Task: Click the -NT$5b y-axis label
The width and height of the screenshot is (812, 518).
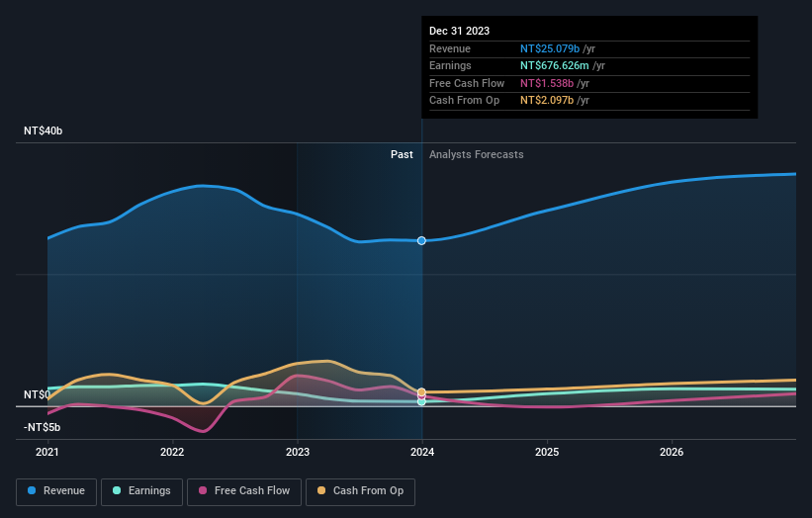Action: [42, 427]
